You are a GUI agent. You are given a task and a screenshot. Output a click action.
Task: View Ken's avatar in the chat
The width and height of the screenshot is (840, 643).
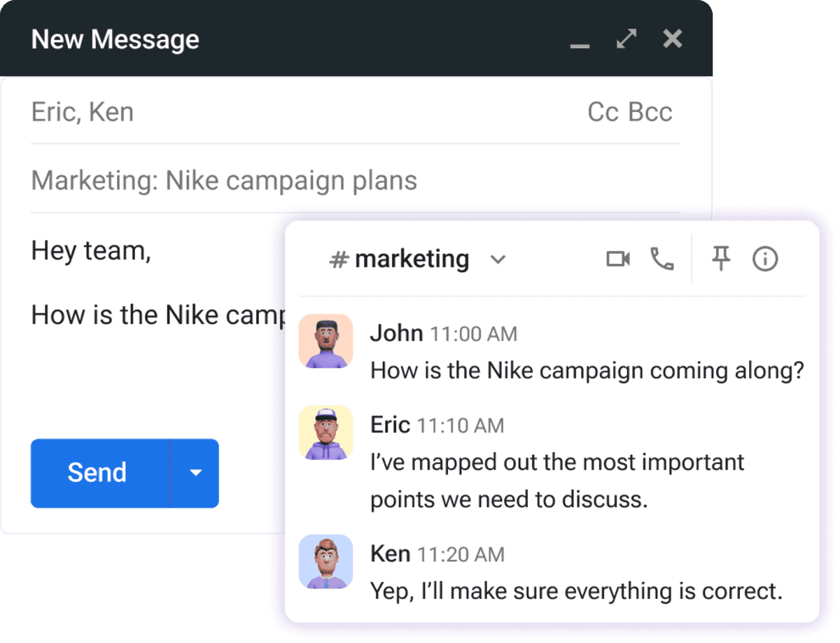pyautogui.click(x=325, y=560)
